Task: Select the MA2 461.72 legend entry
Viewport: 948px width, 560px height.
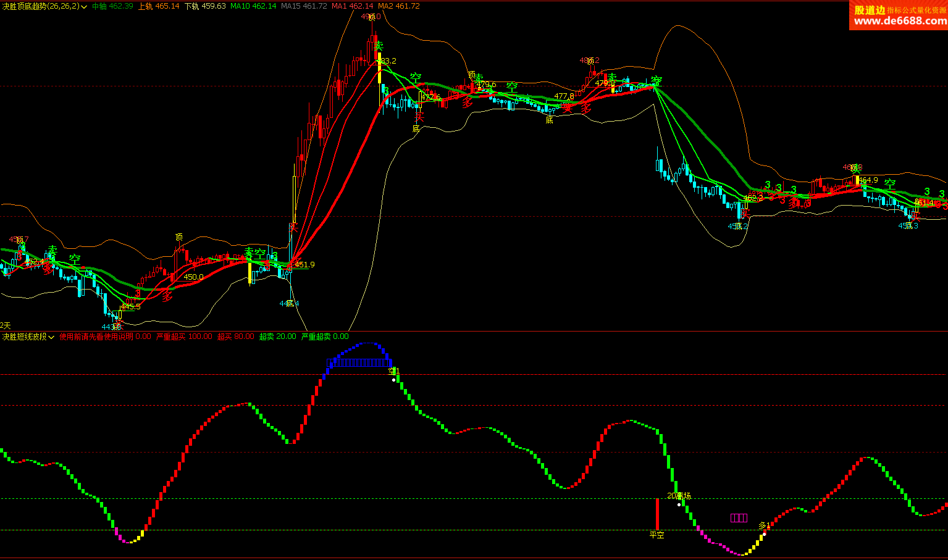Action: pyautogui.click(x=398, y=6)
